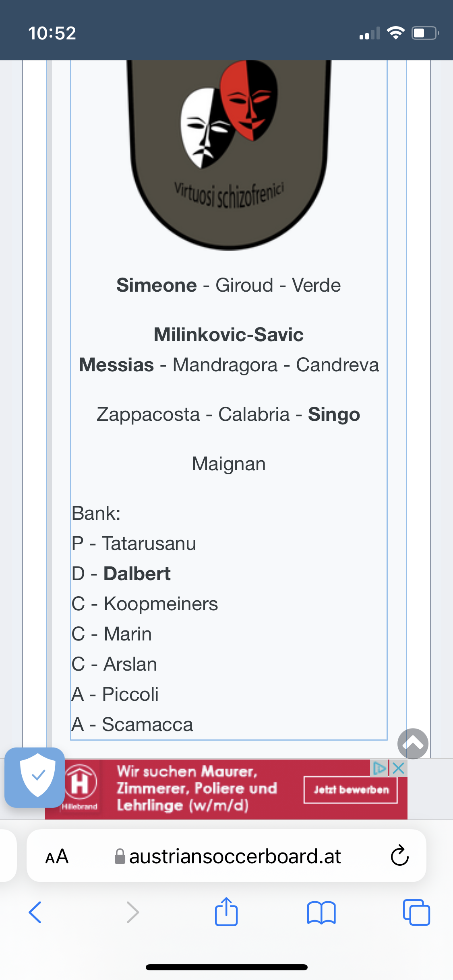
Task: Tap the ad text about Maurer, Zimmerer
Action: pyautogui.click(x=197, y=788)
